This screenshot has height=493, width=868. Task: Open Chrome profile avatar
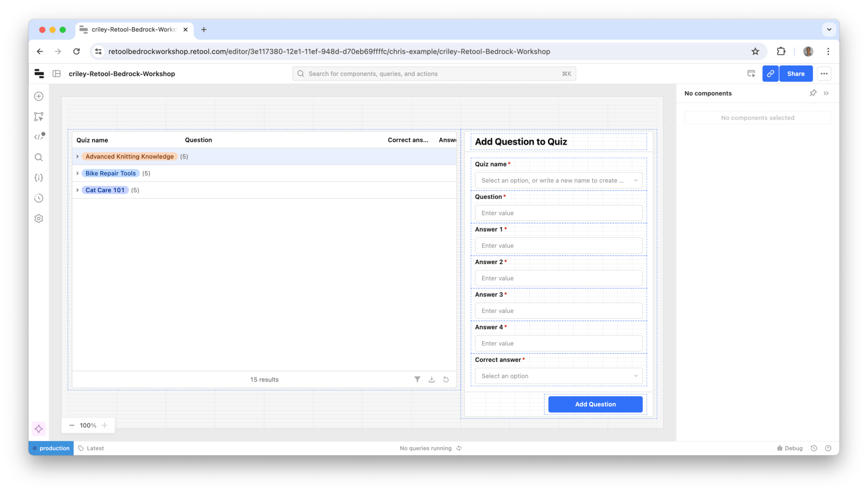[x=808, y=52]
